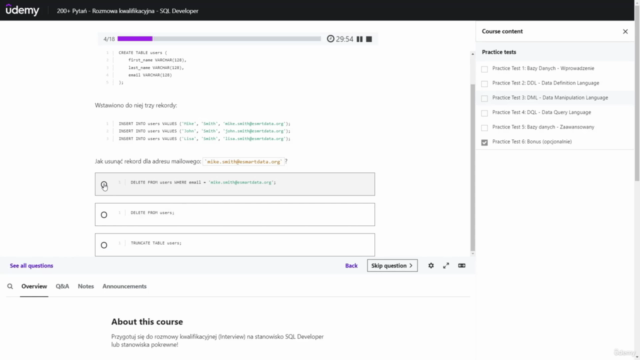Close the Course content panel
The height and width of the screenshot is (360, 640).
coord(625,31)
